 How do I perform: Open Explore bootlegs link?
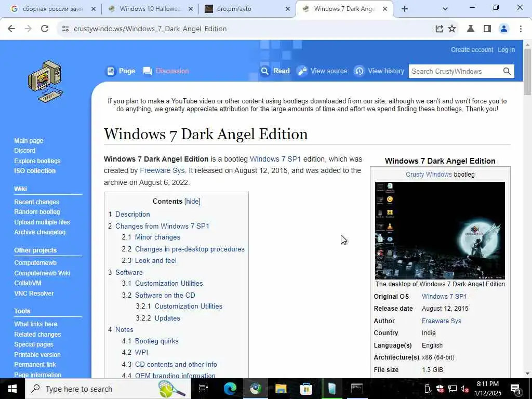pos(37,161)
